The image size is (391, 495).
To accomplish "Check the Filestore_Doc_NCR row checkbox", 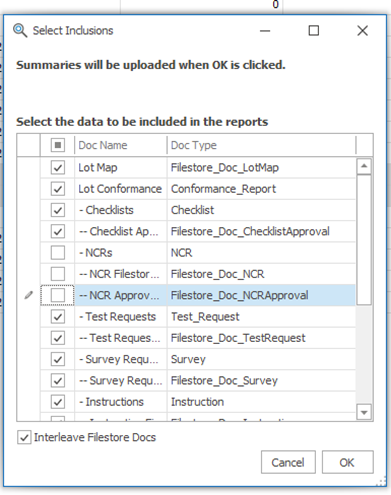I will point(58,274).
